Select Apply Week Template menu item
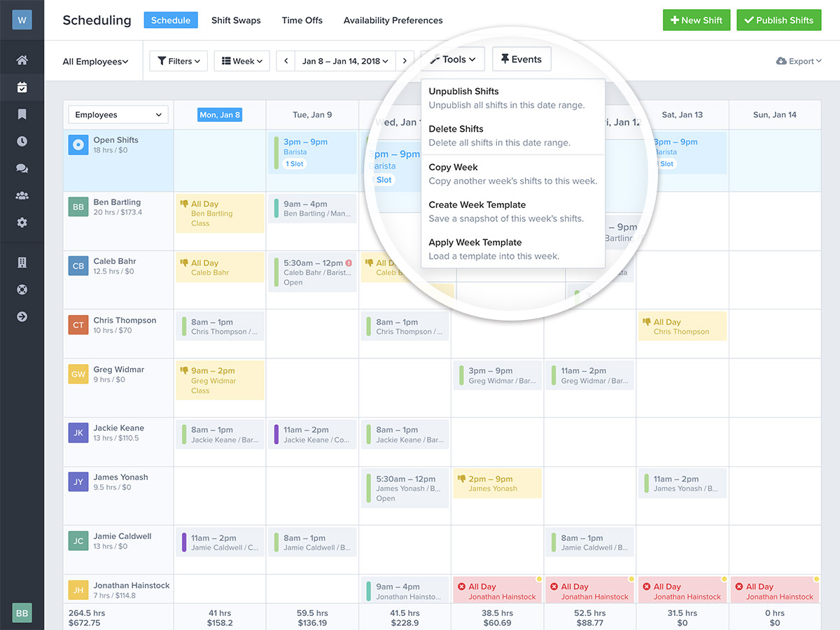Screen dimensions: 840x630 [513, 249]
